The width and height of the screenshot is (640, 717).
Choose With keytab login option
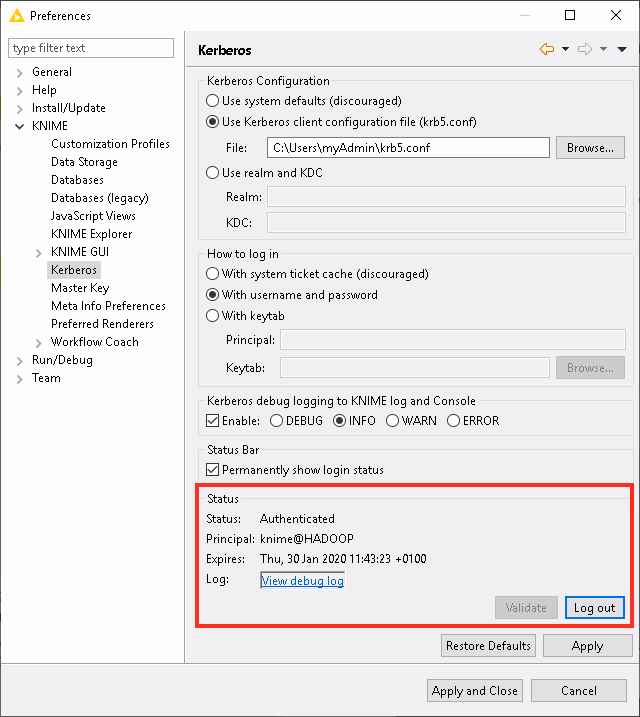click(x=213, y=316)
